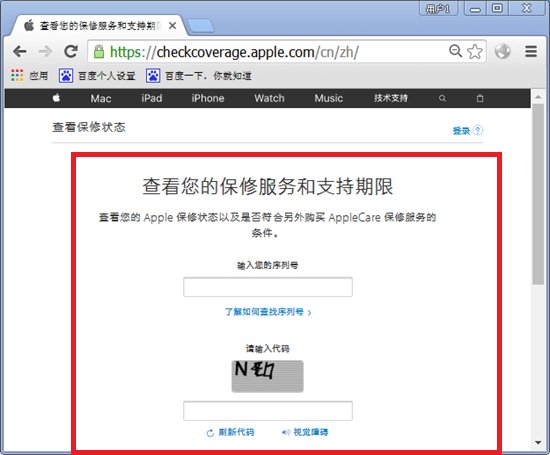Click the captcha image

(x=267, y=376)
